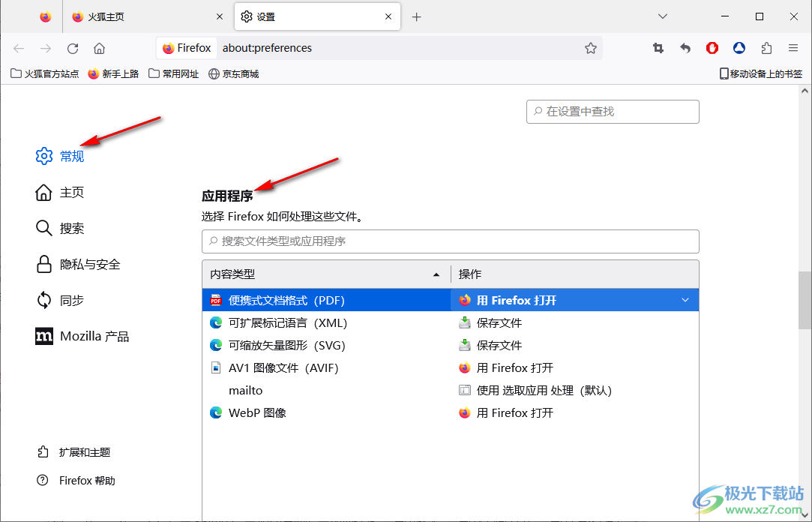Close the 设置 tab
Viewport: 812px width, 522px height.
(388, 17)
